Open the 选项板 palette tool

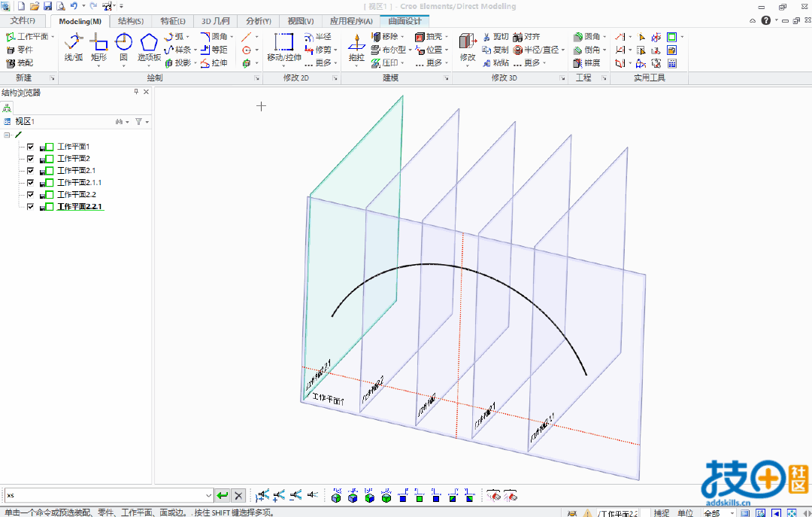tap(149, 48)
